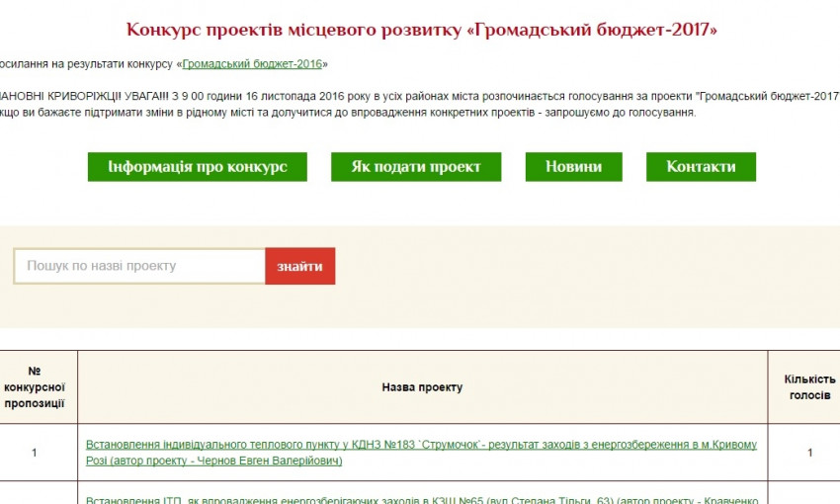Image resolution: width=840 pixels, height=504 pixels.
Task: Select the Назва проекту column header
Action: tap(422, 387)
